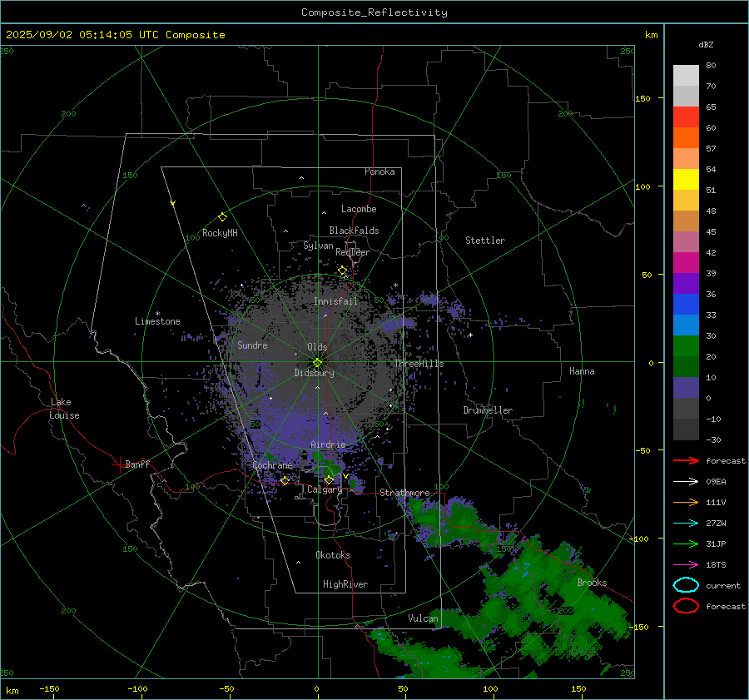
Task: Select the orange 111V arrow icon
Action: click(x=686, y=502)
